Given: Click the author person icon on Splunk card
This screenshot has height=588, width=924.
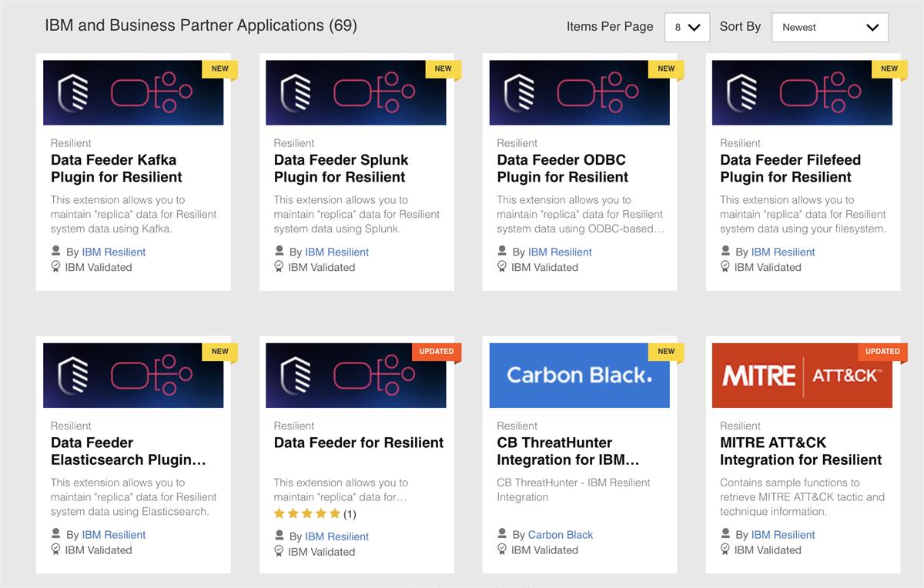Looking at the screenshot, I should (279, 251).
